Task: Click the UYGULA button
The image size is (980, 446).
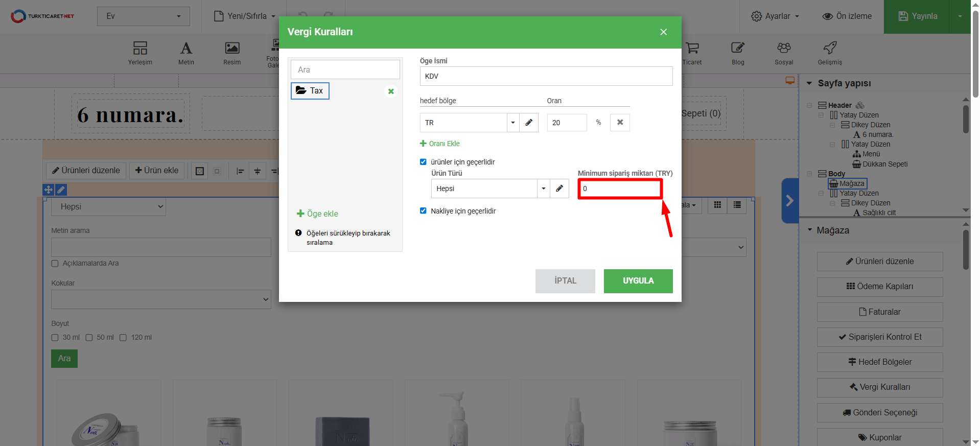Action: click(x=638, y=281)
